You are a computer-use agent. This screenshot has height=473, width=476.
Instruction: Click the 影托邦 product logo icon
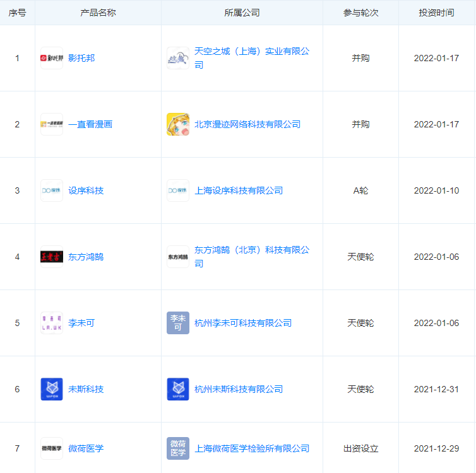click(52, 58)
